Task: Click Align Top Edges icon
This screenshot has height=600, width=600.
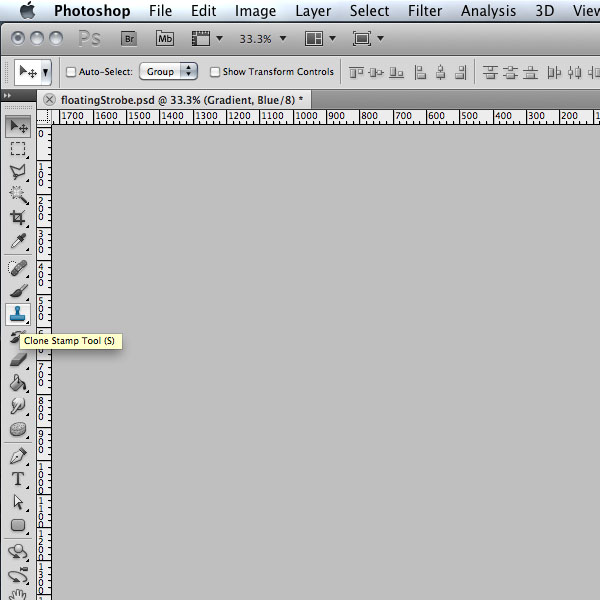Action: tap(356, 72)
